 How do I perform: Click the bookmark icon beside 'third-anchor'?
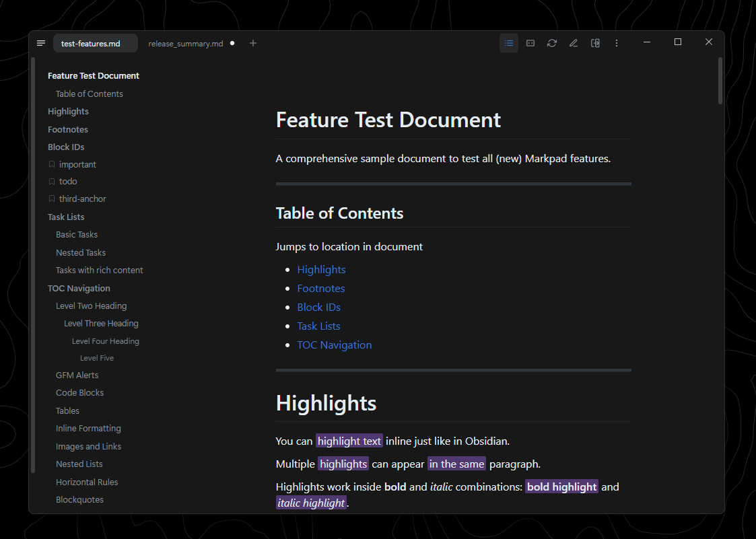pos(52,199)
